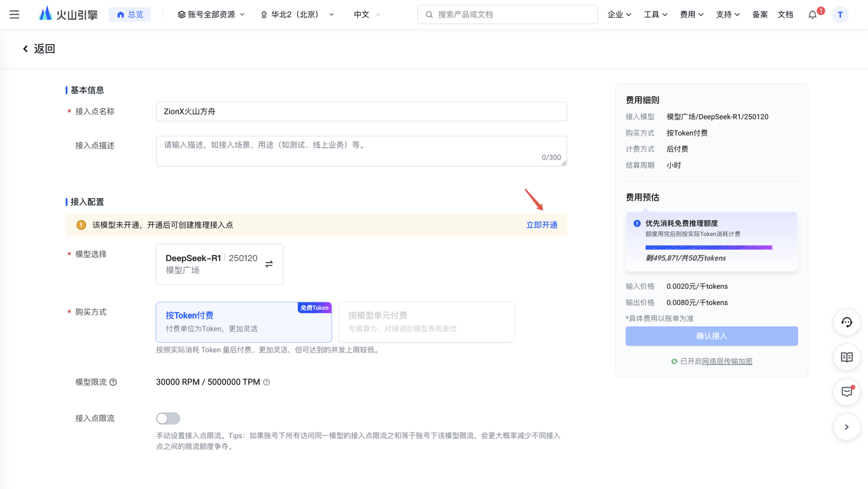Viewport: 868px width, 489px height.
Task: Switch model with the swap arrows icon
Action: [269, 264]
